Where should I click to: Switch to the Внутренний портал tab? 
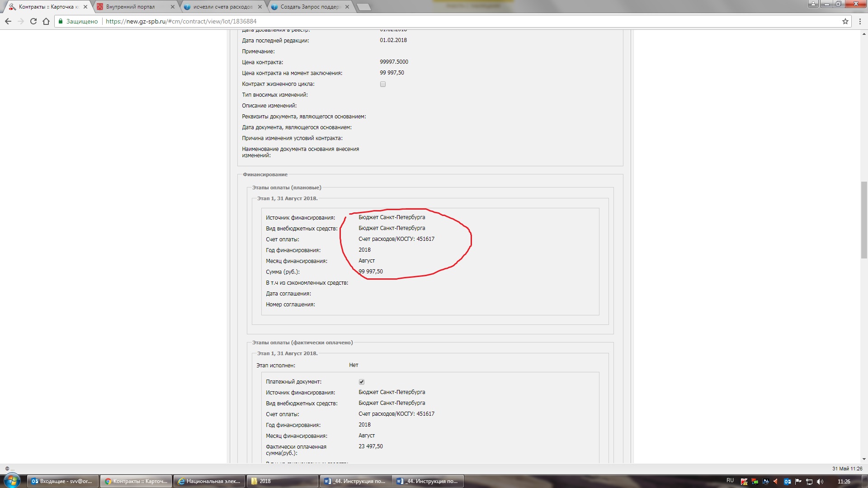click(x=136, y=7)
